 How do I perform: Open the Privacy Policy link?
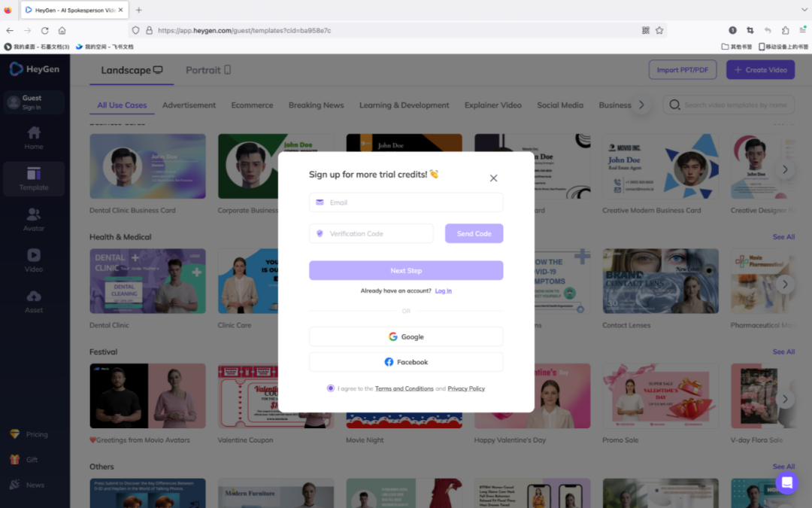(466, 388)
